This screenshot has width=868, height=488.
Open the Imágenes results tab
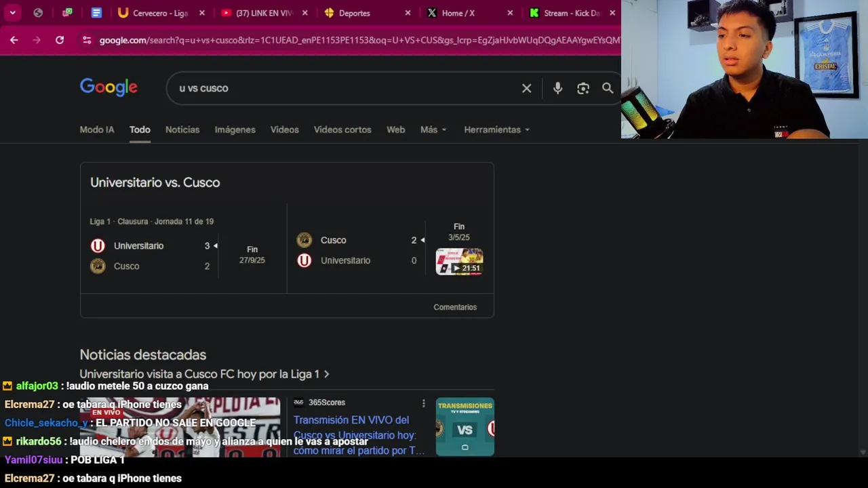tap(235, 129)
